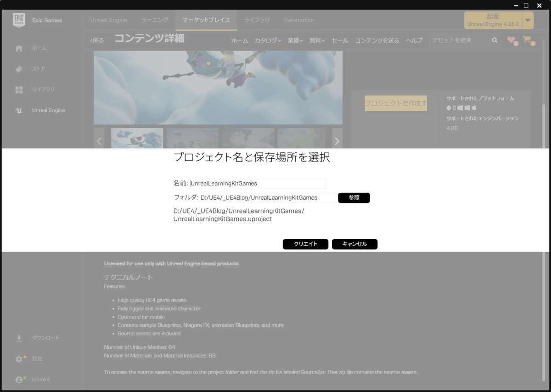The image size is (551, 392).
Task: Open the ヘルプ menu item
Action: [414, 40]
